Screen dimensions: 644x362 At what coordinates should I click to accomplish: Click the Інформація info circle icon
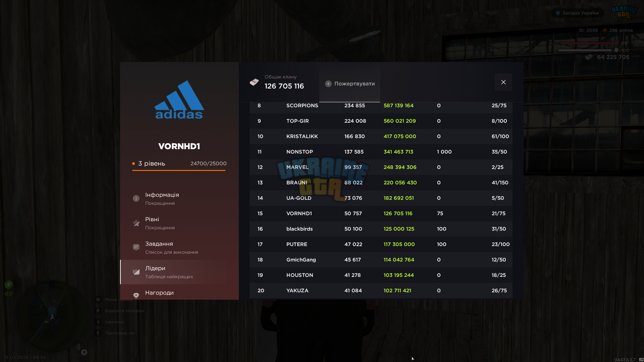[136, 198]
